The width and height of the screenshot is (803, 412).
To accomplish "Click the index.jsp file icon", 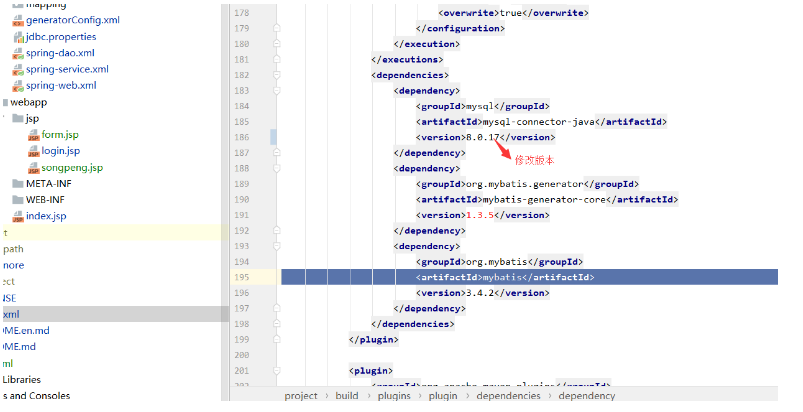I will (18, 216).
